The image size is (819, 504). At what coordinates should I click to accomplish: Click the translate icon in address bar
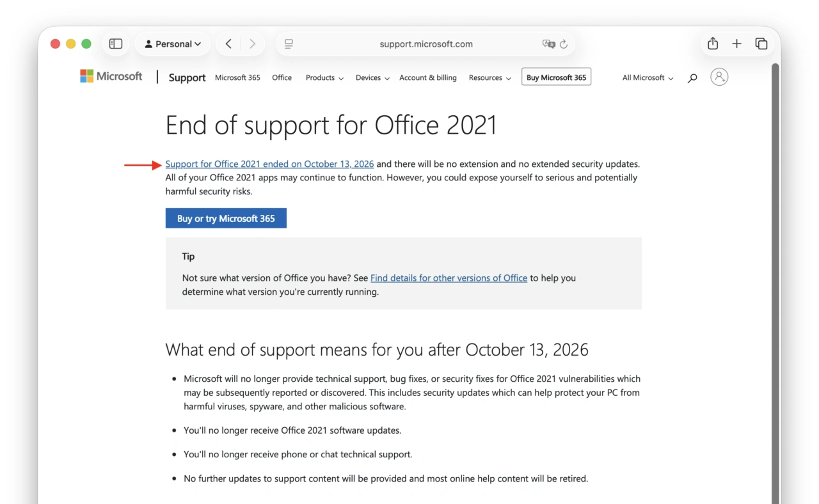click(548, 44)
